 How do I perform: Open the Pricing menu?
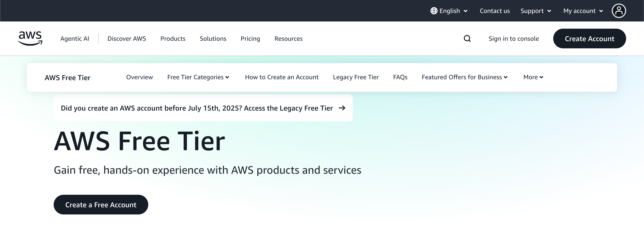tap(250, 39)
